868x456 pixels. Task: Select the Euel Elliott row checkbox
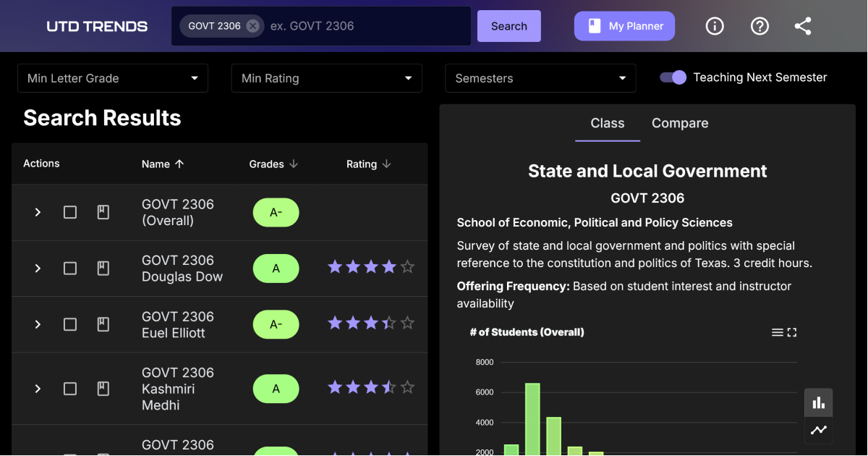[70, 324]
